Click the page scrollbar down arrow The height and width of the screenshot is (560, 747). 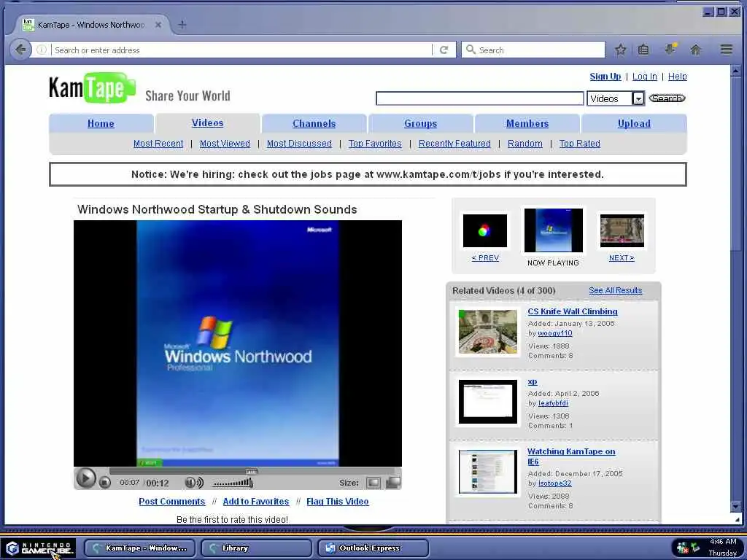pyautogui.click(x=735, y=505)
